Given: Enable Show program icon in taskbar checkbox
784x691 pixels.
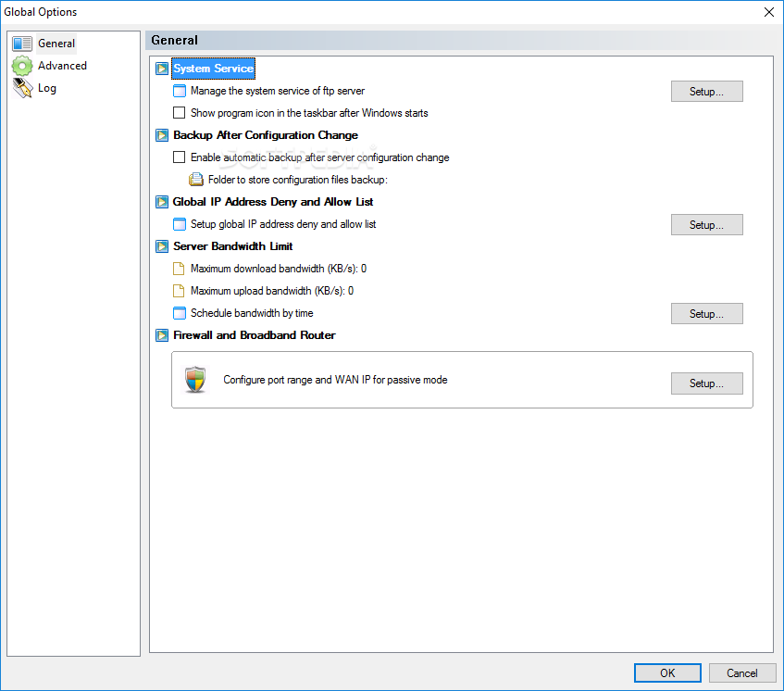Looking at the screenshot, I should [x=179, y=113].
